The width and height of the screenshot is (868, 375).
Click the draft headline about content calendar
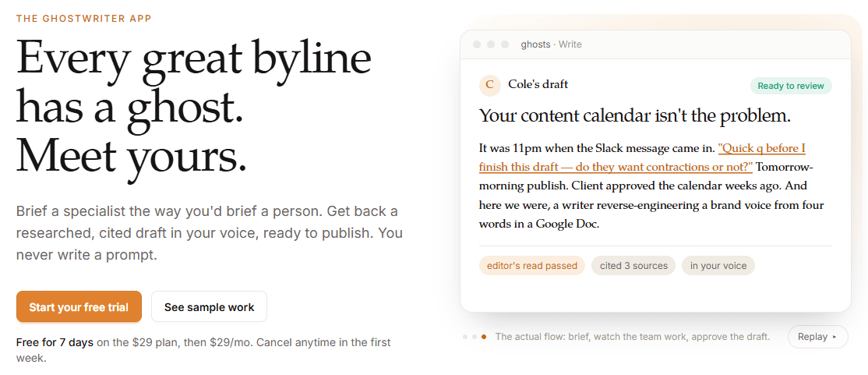point(634,115)
